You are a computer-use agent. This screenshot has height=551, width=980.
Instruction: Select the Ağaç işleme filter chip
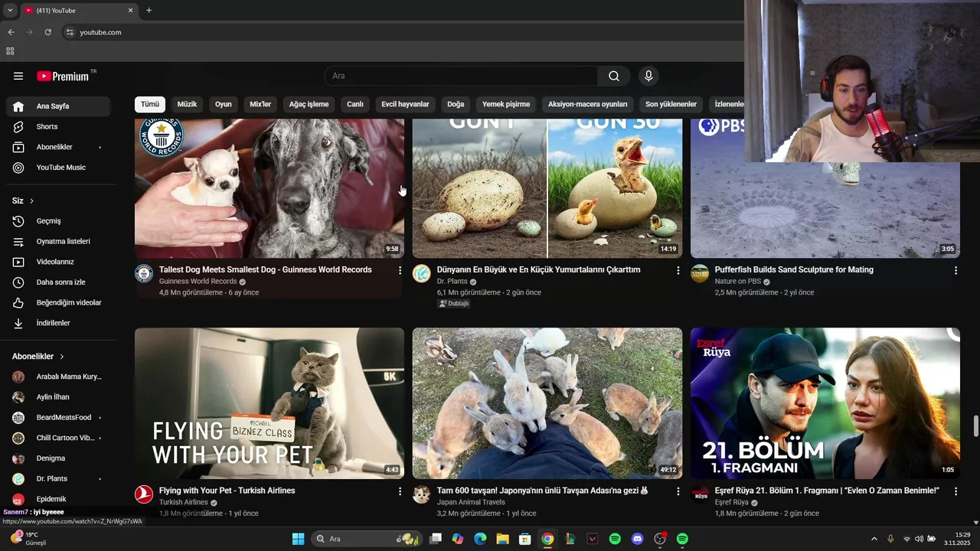309,104
